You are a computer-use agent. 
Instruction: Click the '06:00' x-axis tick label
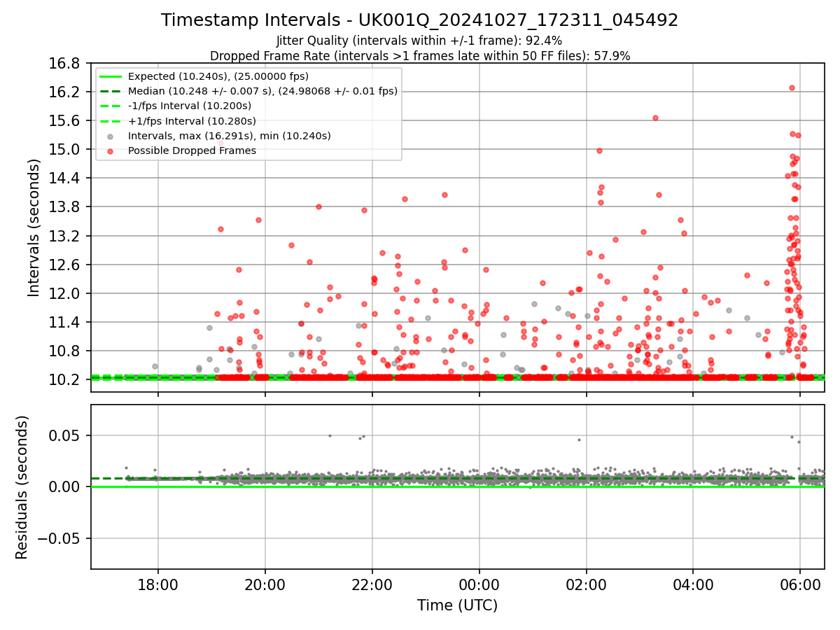click(x=800, y=585)
